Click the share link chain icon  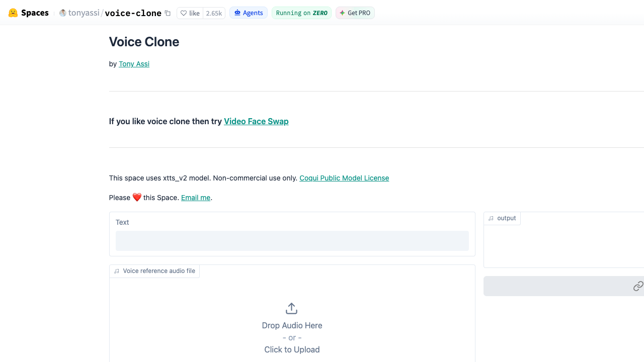638,286
